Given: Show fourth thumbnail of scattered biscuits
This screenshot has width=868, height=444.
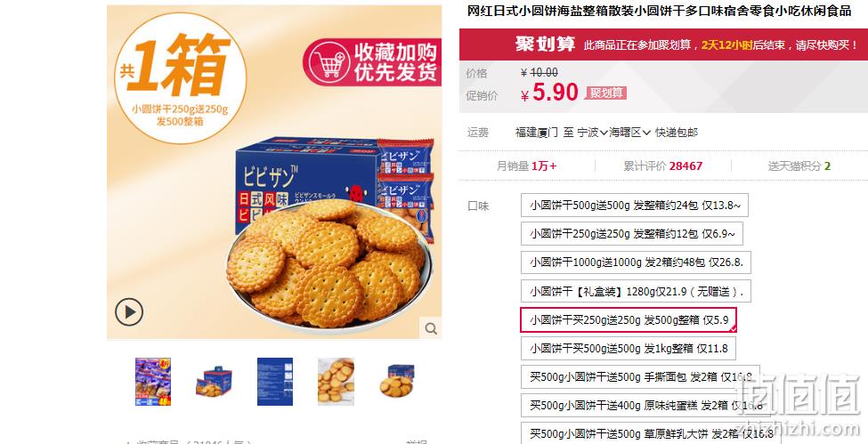Looking at the screenshot, I should (336, 382).
